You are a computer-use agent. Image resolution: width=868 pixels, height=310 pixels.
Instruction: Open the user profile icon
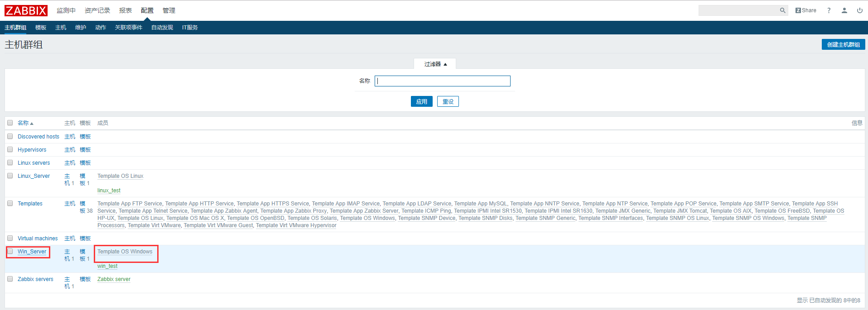coord(844,10)
